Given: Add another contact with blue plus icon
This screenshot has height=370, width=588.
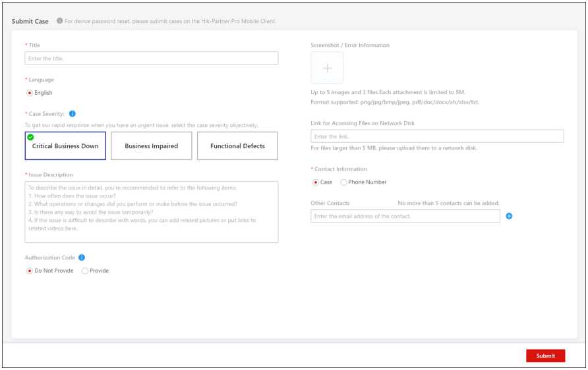Looking at the screenshot, I should coord(509,216).
